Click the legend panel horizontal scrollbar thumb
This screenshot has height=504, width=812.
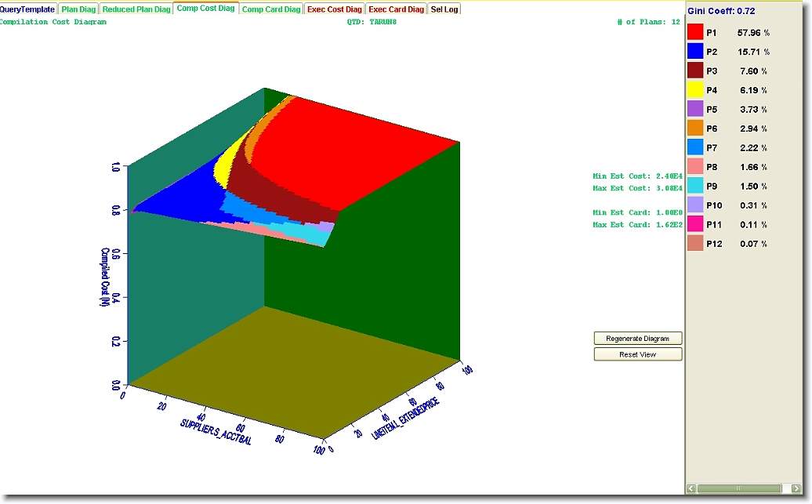(x=738, y=488)
